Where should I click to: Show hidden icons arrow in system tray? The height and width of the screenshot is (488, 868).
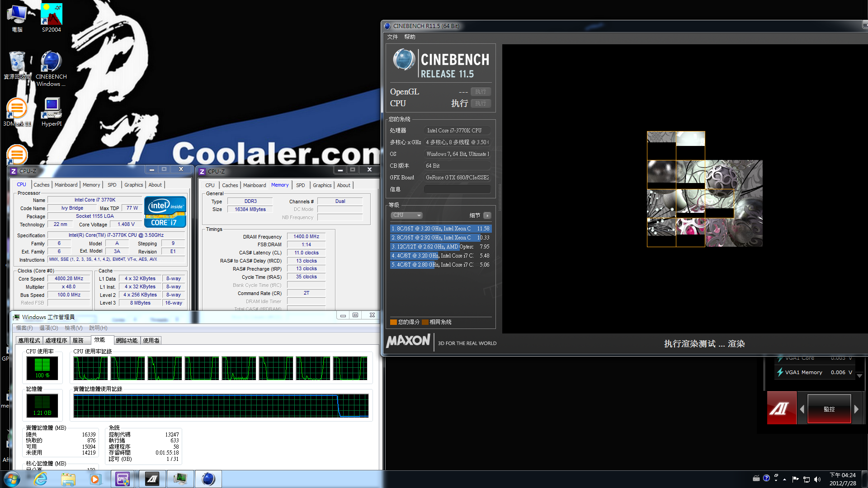[784, 479]
